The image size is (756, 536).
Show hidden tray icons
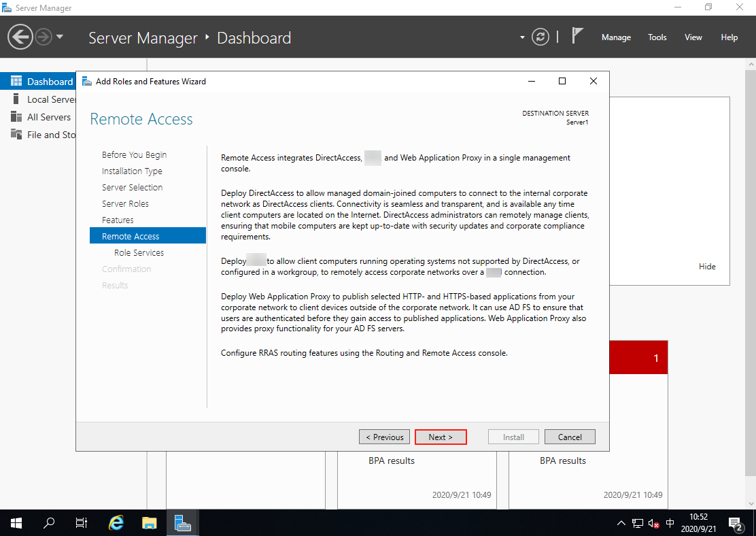pyautogui.click(x=621, y=523)
